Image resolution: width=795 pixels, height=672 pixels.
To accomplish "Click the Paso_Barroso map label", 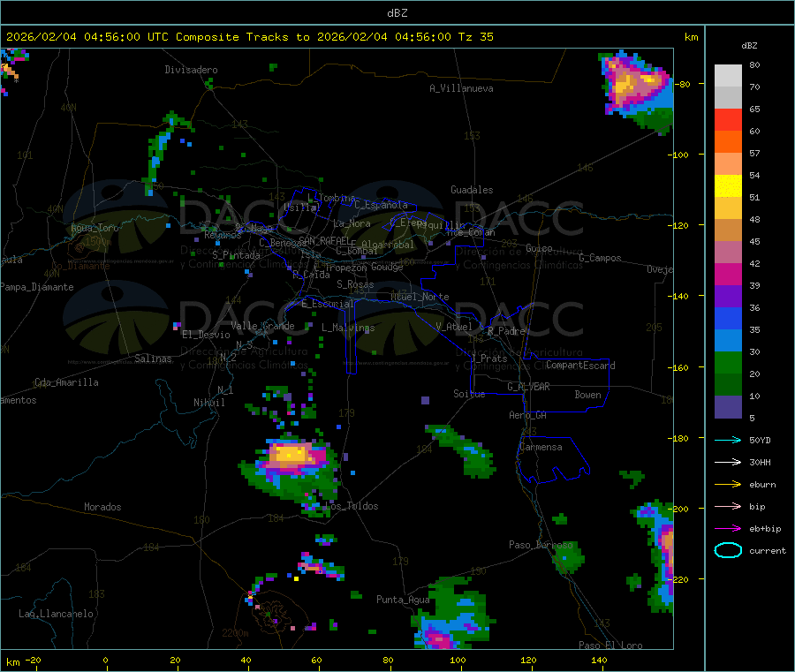I will point(541,545).
